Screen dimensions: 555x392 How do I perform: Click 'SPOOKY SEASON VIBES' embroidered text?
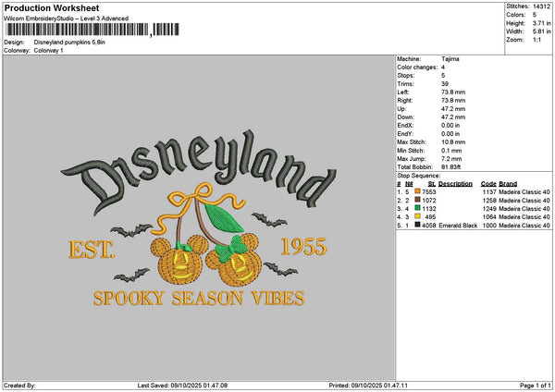[x=199, y=299]
